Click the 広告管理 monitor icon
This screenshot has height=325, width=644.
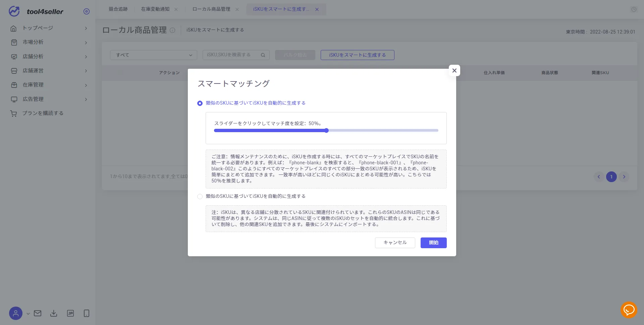click(14, 99)
